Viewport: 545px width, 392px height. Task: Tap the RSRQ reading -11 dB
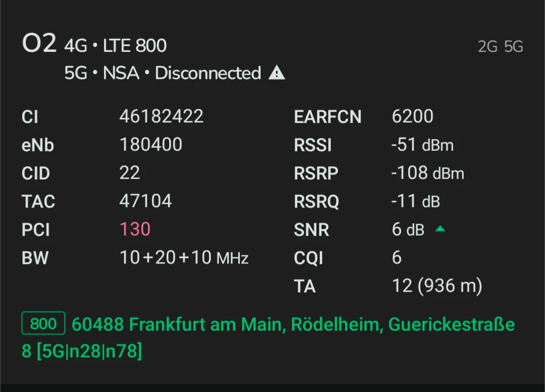(x=416, y=201)
